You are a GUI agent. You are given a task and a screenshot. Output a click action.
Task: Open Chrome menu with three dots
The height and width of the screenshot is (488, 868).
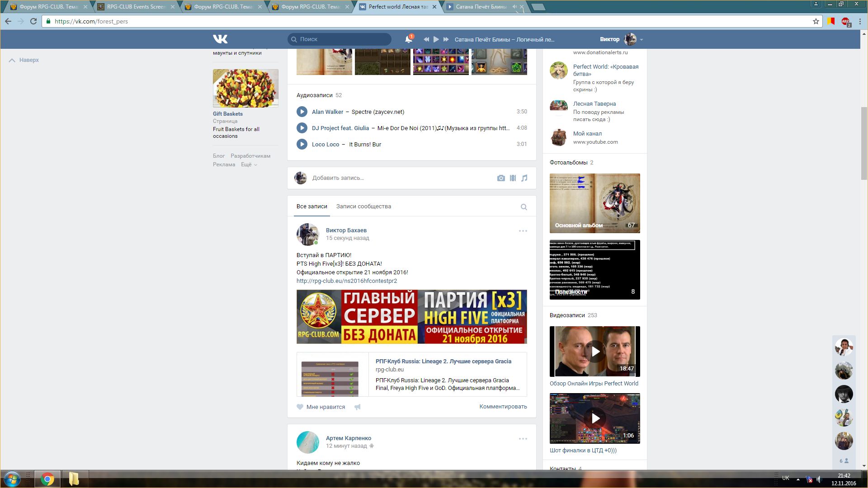click(x=860, y=21)
